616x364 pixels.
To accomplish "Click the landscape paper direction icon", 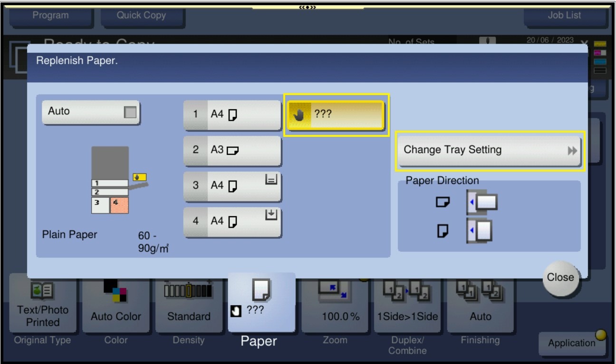I will 482,202.
